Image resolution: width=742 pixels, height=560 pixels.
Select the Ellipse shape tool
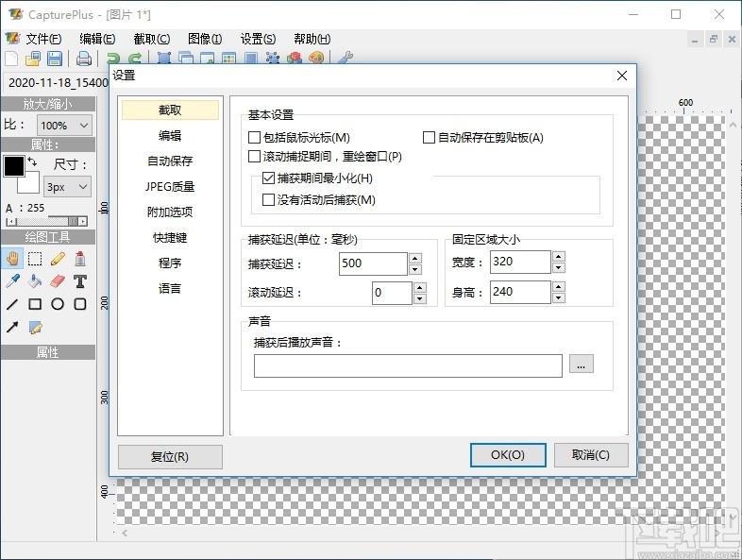click(58, 304)
